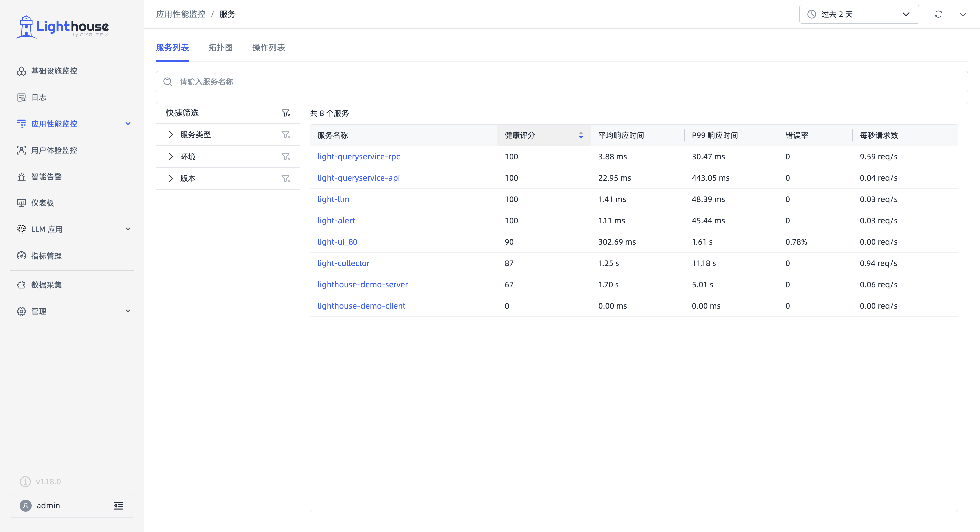Click the P99 响应时间 column header
The height and width of the screenshot is (532, 980).
714,135
